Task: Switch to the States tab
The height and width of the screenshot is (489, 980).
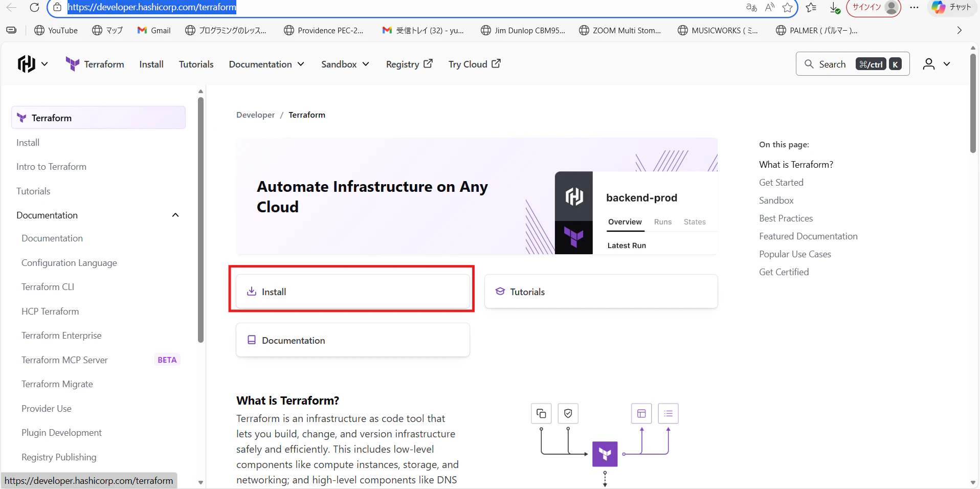Action: click(x=695, y=221)
